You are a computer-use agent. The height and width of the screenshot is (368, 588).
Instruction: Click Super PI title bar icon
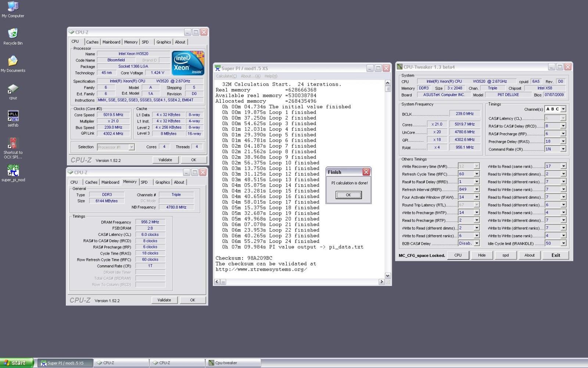point(218,68)
